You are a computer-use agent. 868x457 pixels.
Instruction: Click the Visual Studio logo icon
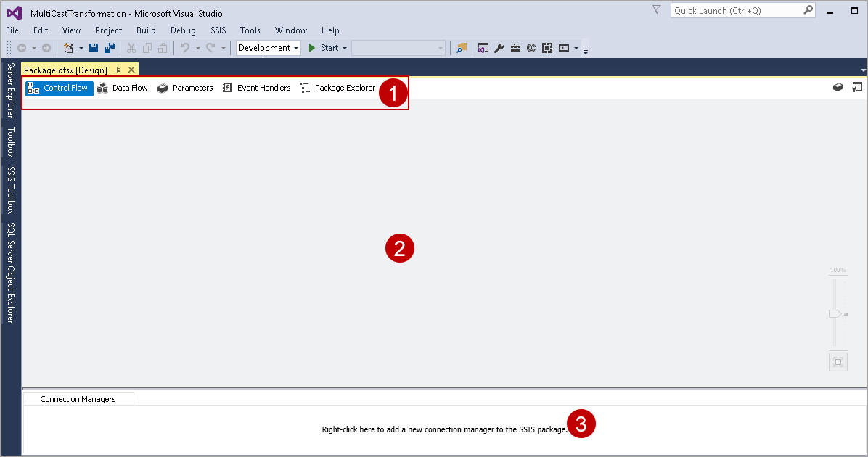tap(15, 13)
